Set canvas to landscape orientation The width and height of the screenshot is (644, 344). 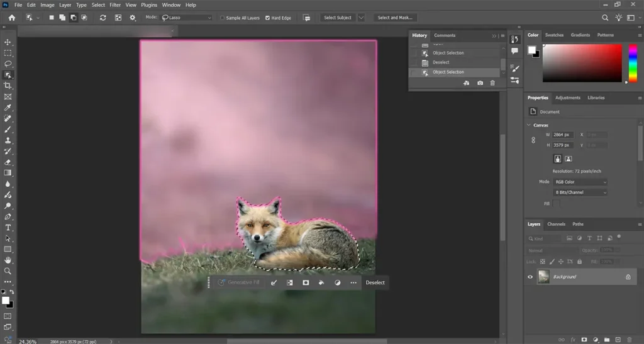[569, 158]
